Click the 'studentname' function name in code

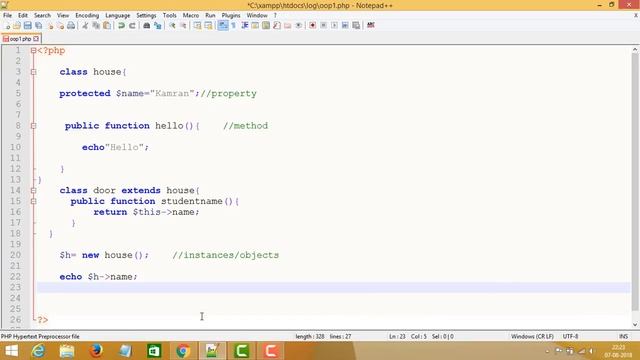point(191,201)
